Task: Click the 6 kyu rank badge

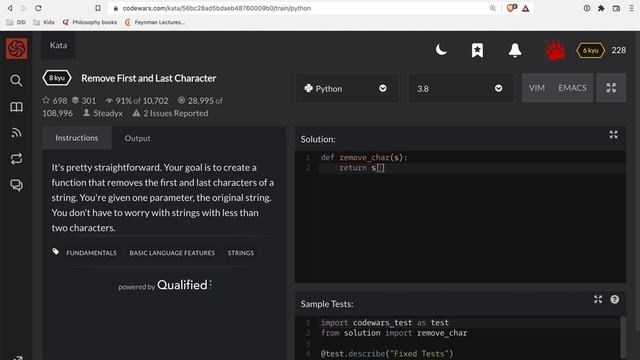Action: click(x=590, y=50)
